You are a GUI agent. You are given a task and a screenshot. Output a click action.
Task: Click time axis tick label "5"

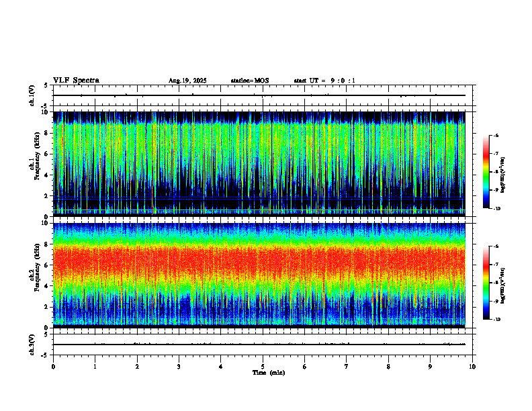click(263, 367)
